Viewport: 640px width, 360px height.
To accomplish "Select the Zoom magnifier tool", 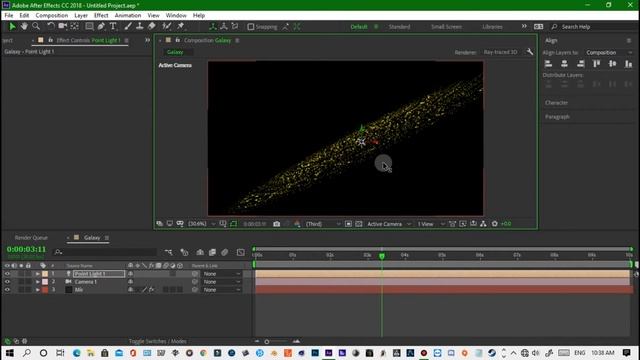I will click(36, 27).
